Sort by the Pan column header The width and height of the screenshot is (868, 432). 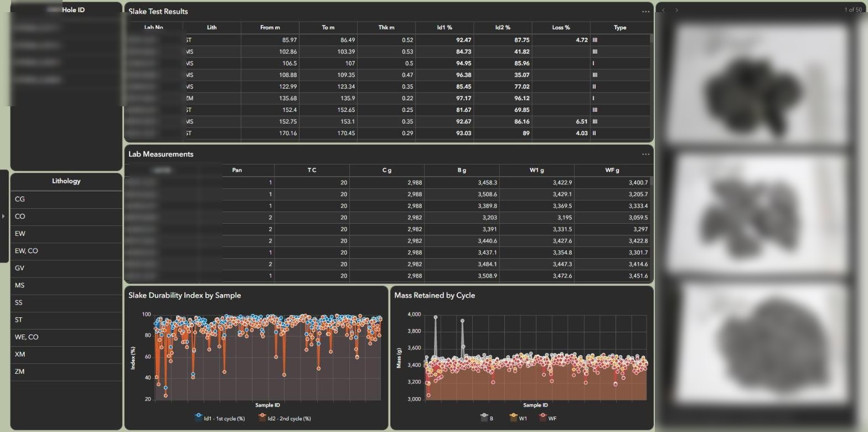(x=237, y=171)
